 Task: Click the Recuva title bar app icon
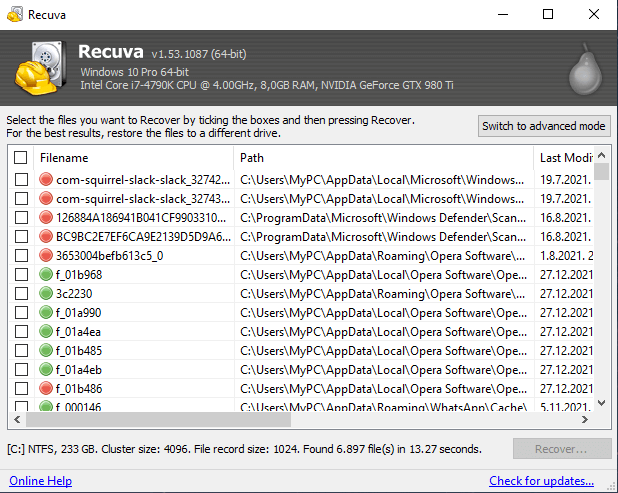coord(15,15)
